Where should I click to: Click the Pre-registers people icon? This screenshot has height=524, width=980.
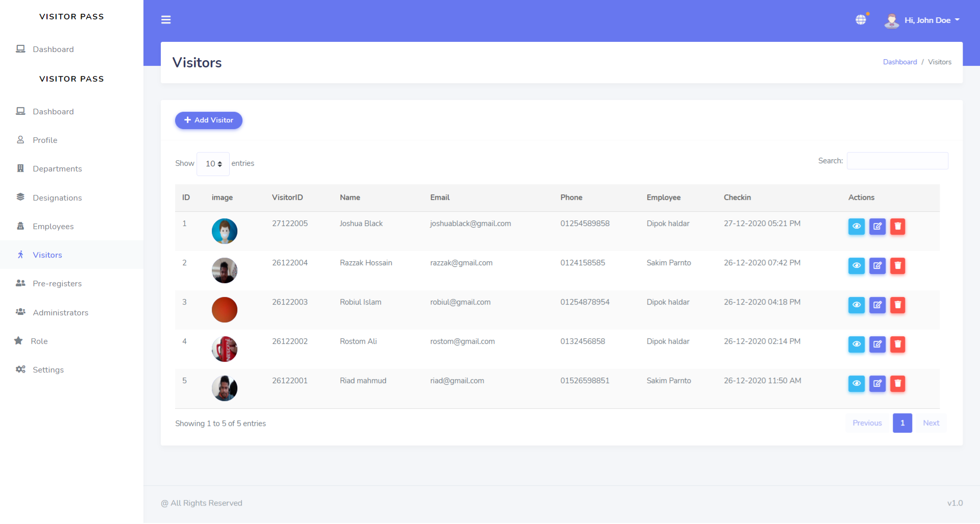[x=20, y=283]
